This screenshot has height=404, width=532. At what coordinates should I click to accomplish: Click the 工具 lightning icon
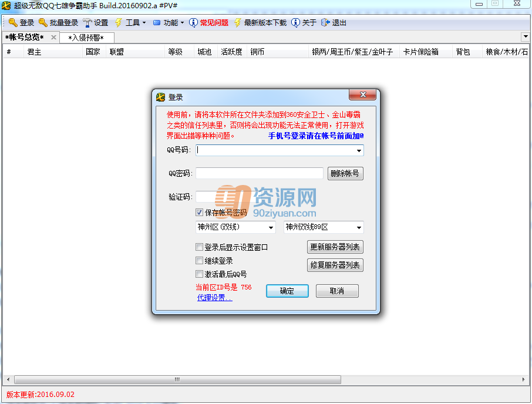119,23
